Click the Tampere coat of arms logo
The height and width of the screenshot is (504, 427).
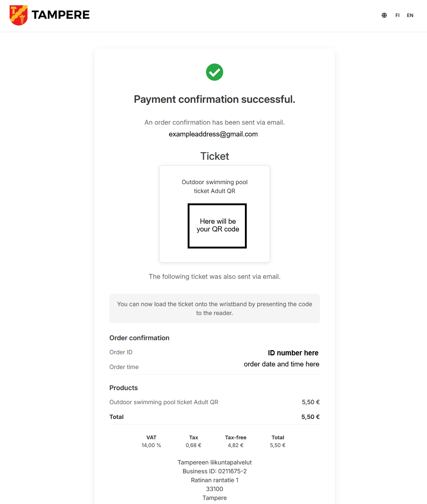click(x=18, y=15)
